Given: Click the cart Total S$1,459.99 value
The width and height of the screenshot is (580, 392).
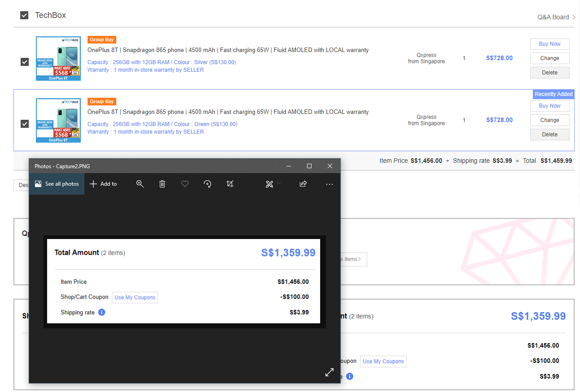Looking at the screenshot, I should (556, 161).
